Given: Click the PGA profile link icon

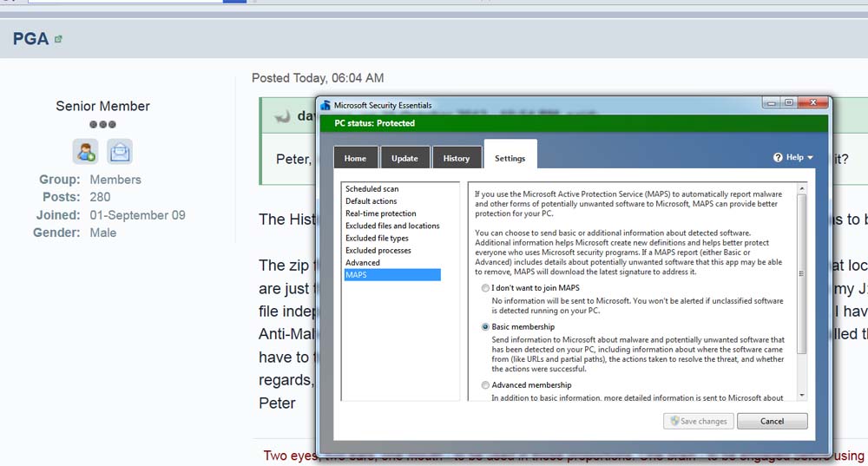Looking at the screenshot, I should (x=58, y=39).
